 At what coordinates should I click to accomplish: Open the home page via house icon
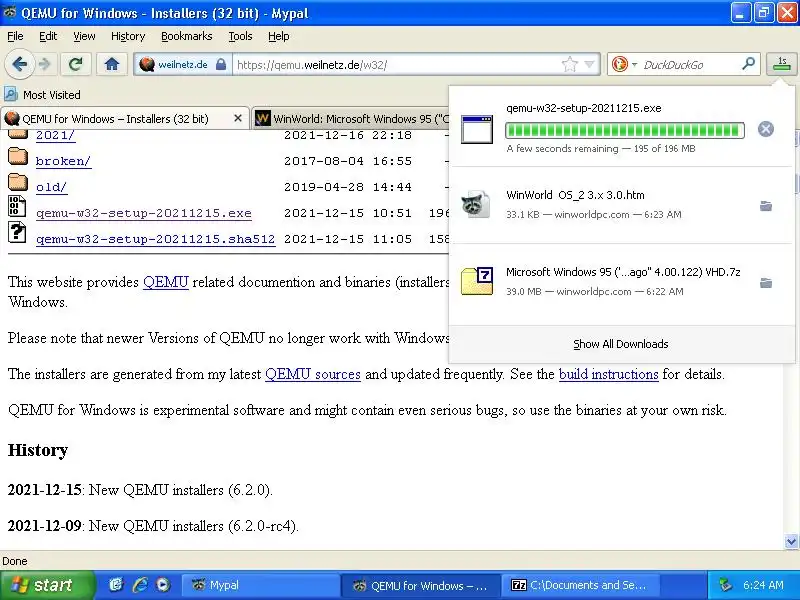point(112,64)
